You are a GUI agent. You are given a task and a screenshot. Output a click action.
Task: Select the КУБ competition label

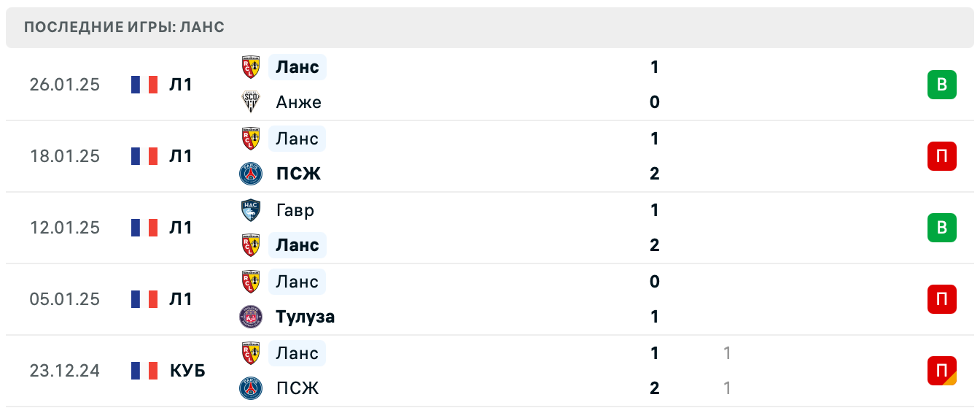(x=187, y=371)
